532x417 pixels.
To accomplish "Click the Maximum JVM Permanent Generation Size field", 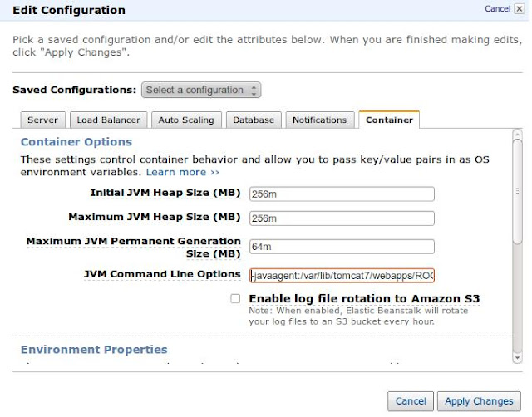I will [x=342, y=247].
